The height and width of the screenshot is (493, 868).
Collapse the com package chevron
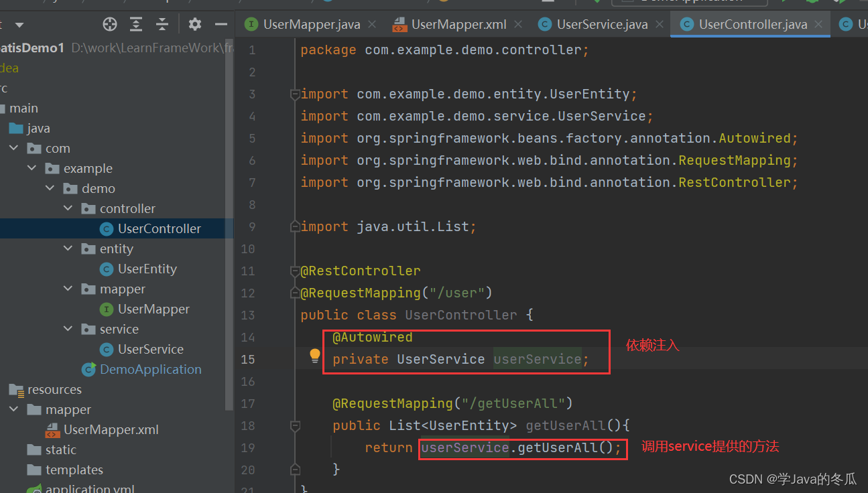pyautogui.click(x=13, y=148)
